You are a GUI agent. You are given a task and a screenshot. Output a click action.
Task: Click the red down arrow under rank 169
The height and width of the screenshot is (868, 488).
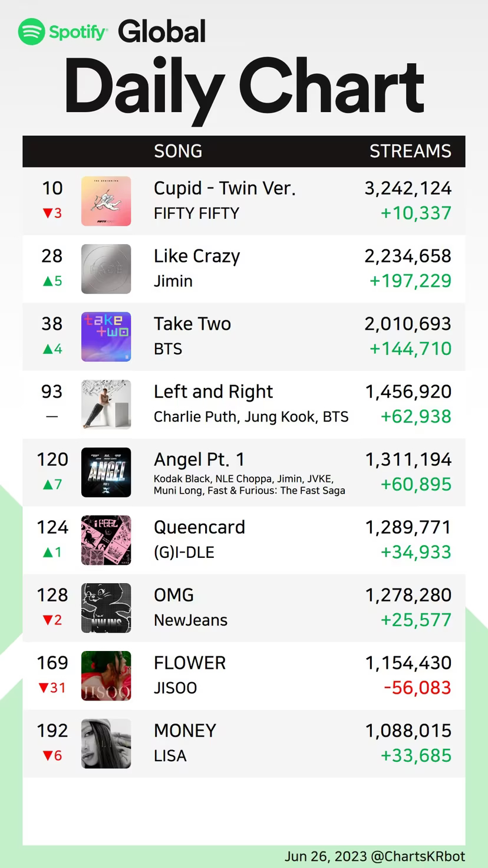pyautogui.click(x=43, y=688)
